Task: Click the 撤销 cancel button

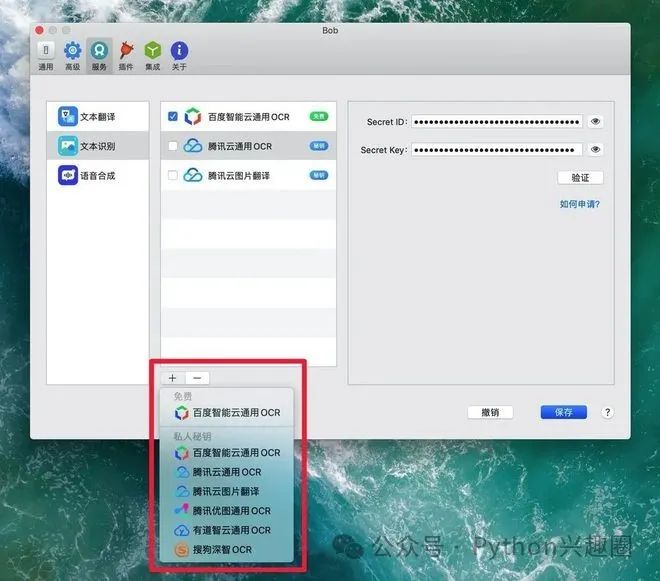Action: pos(490,412)
